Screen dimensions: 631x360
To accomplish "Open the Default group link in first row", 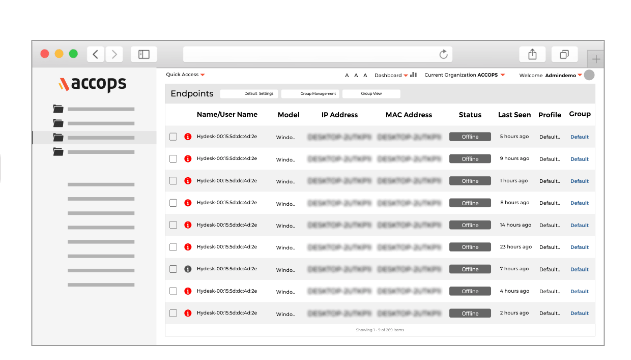I will (579, 137).
